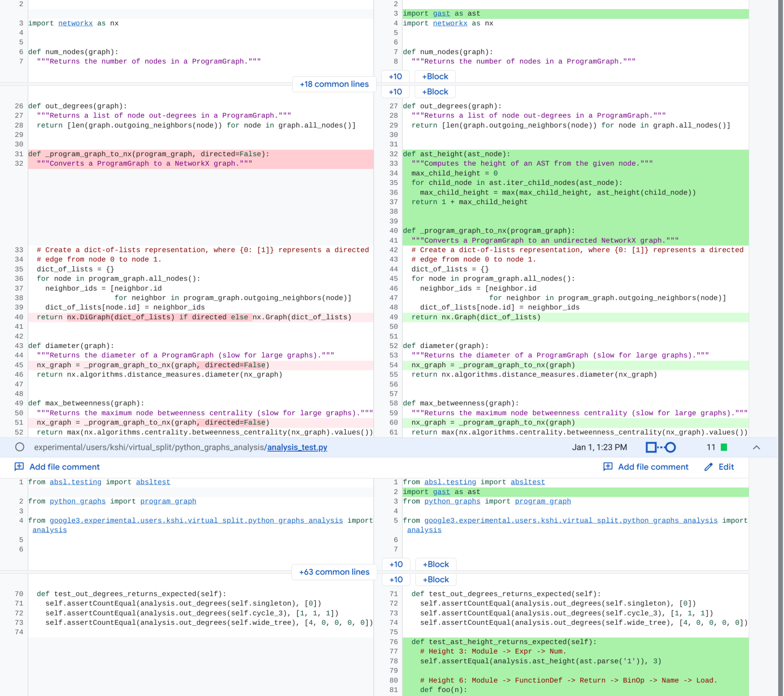Click right line number 76 in analysis_test.py

click(393, 642)
